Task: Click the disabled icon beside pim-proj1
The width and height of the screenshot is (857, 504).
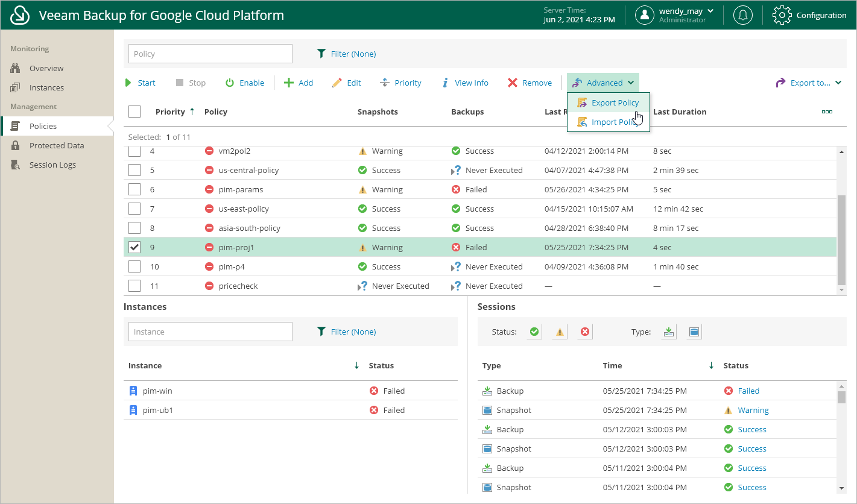Action: (x=209, y=247)
